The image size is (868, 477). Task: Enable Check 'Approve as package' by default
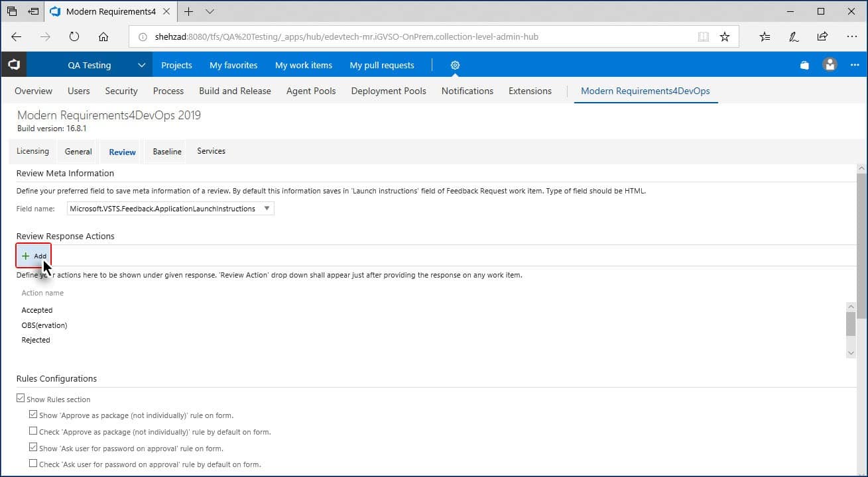pyautogui.click(x=33, y=431)
